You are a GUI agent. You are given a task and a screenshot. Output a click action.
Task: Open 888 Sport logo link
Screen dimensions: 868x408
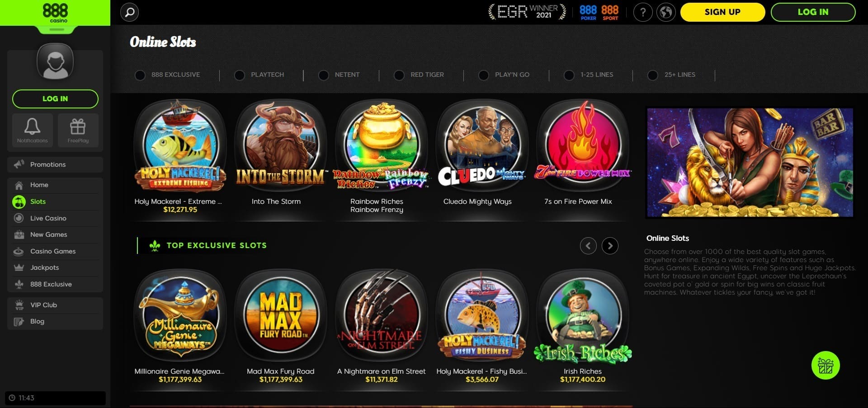(x=610, y=12)
